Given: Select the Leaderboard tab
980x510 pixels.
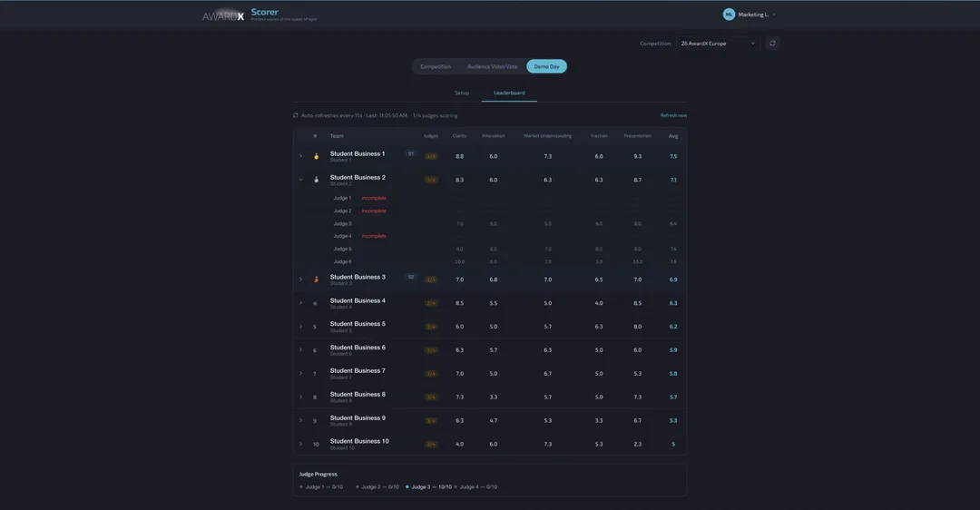Looking at the screenshot, I should pos(509,93).
